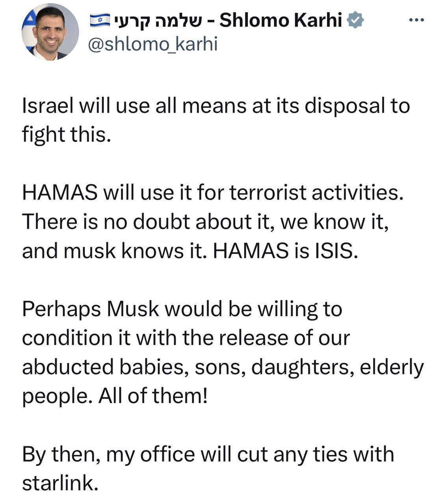The height and width of the screenshot is (504, 448).
Task: Click the Israel flag emoji in name
Action: 100,20
